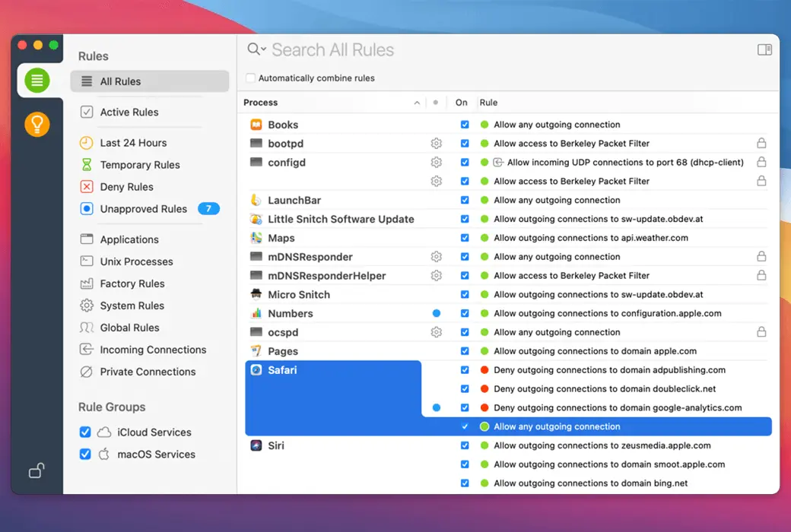Screen dimensions: 791x532
Task: Click the unlock padlock in the left strip
Action: tap(37, 470)
